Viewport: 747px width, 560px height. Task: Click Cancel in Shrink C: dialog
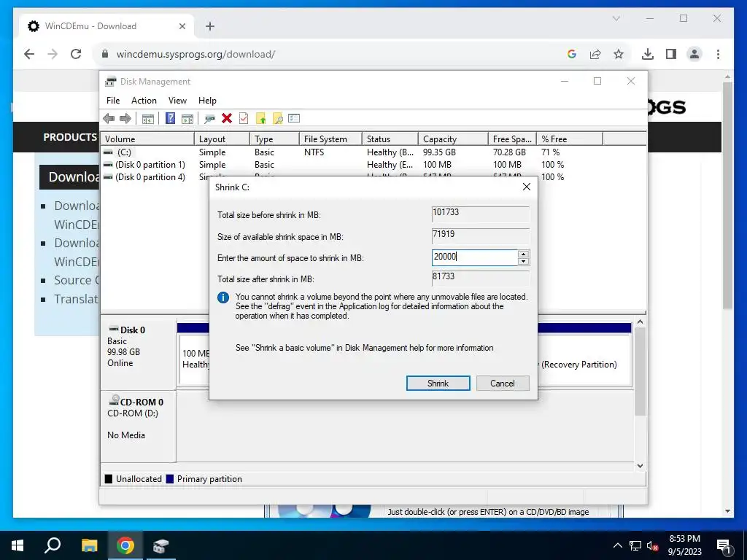point(503,384)
